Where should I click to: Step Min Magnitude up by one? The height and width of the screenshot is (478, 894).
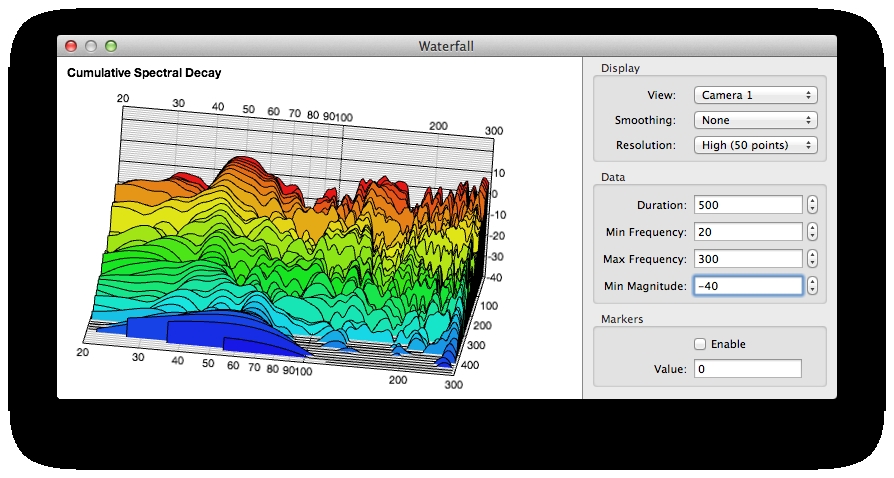coord(812,281)
